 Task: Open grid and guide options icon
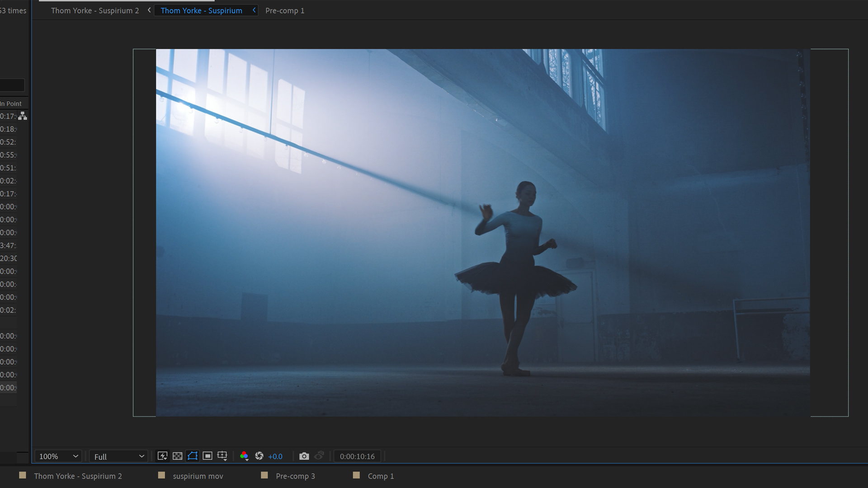point(222,456)
